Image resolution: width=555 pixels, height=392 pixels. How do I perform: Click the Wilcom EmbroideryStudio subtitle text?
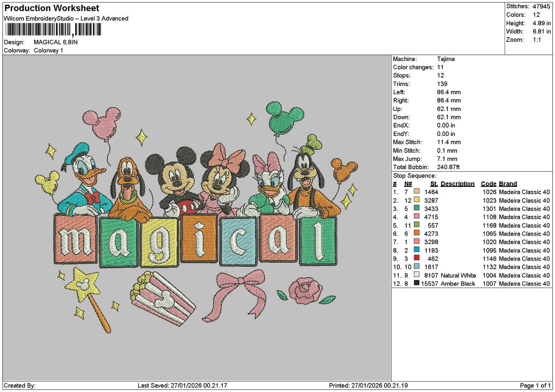click(x=66, y=18)
